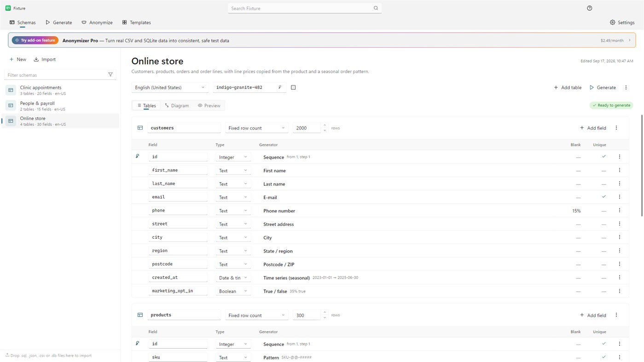This screenshot has height=362, width=644.
Task: Toggle Unique for the marketing_opt_in field
Action: pyautogui.click(x=604, y=292)
